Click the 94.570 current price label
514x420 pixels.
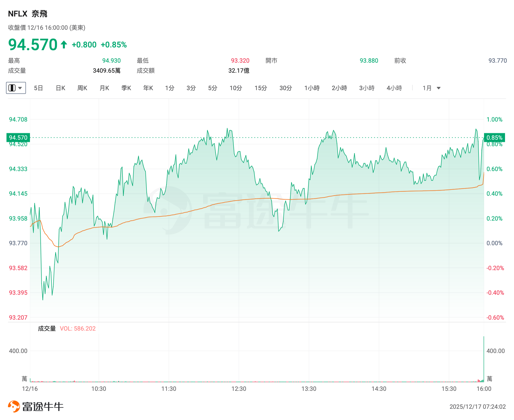pos(18,138)
